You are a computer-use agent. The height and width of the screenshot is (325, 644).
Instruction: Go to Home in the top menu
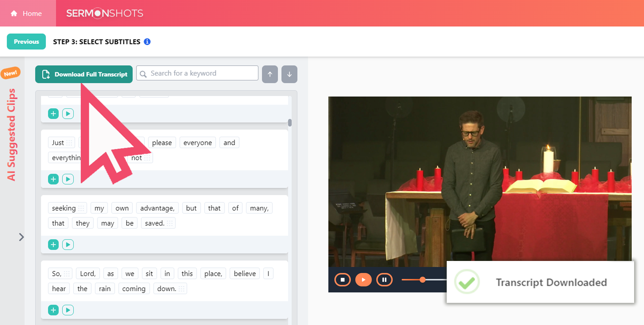tap(32, 13)
